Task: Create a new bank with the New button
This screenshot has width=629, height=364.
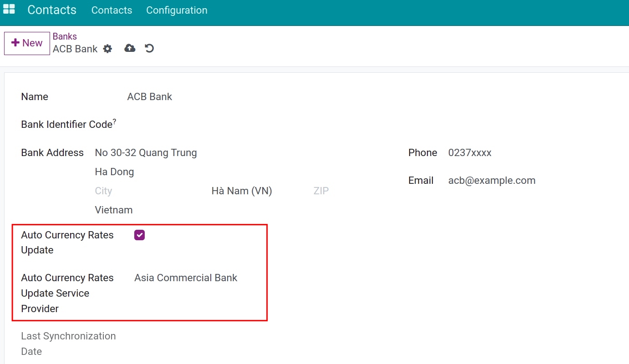Action: 27,43
